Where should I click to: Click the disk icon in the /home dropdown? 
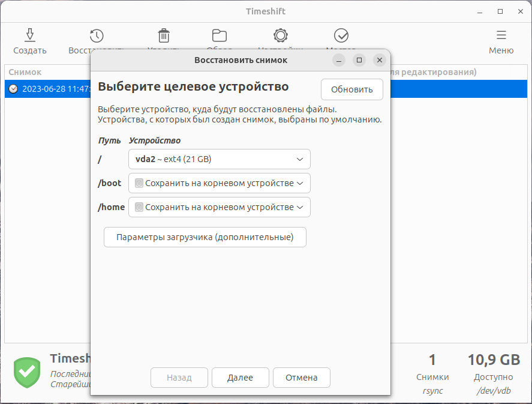[139, 207]
